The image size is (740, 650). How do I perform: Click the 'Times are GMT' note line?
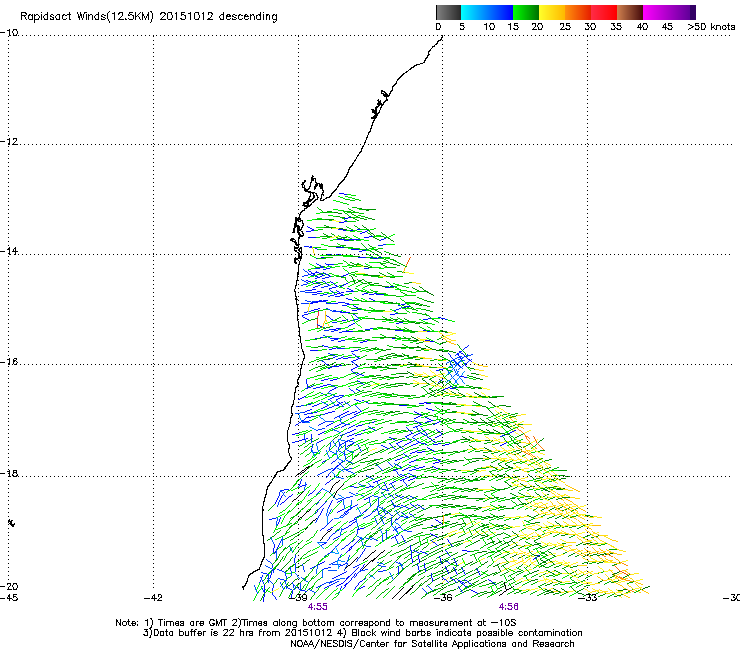pyautogui.click(x=316, y=623)
